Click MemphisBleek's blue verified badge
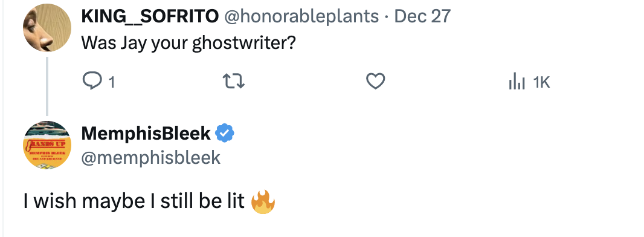644x237 pixels. coord(225,133)
